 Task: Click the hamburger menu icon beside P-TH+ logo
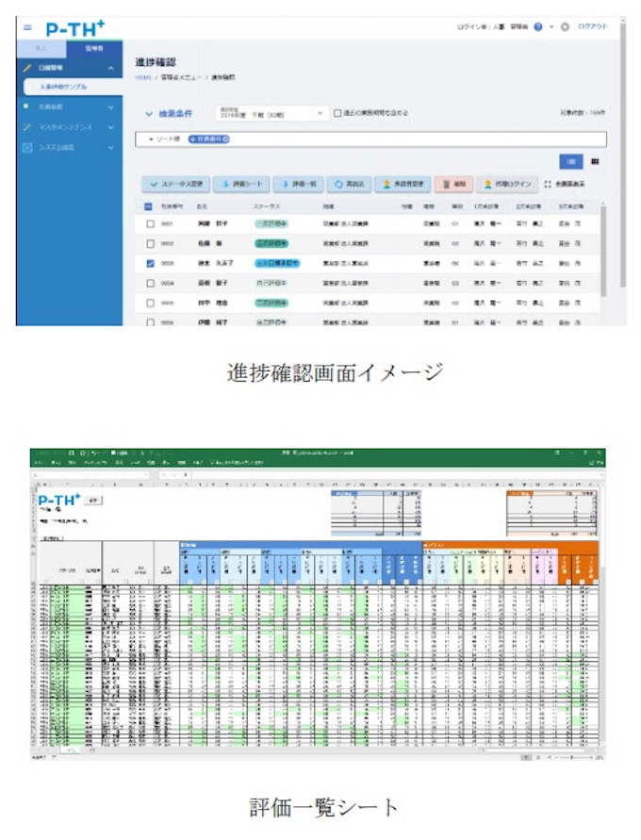click(x=27, y=27)
